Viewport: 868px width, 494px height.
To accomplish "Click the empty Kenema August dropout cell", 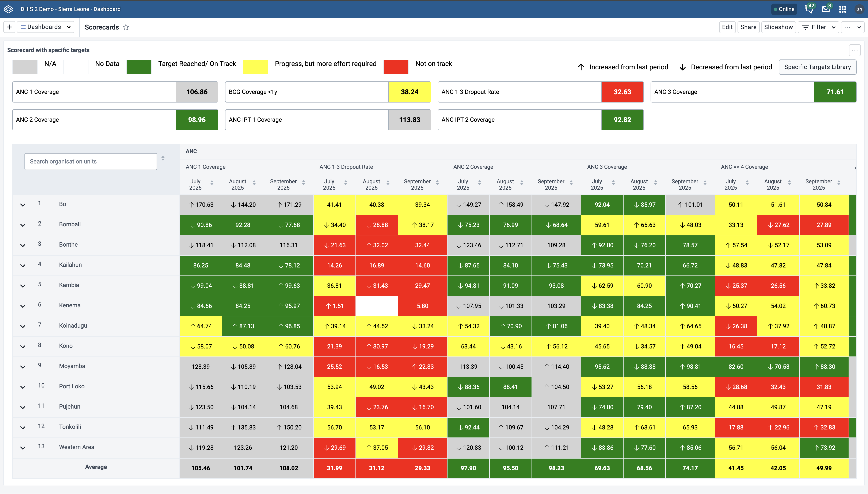I will [376, 306].
